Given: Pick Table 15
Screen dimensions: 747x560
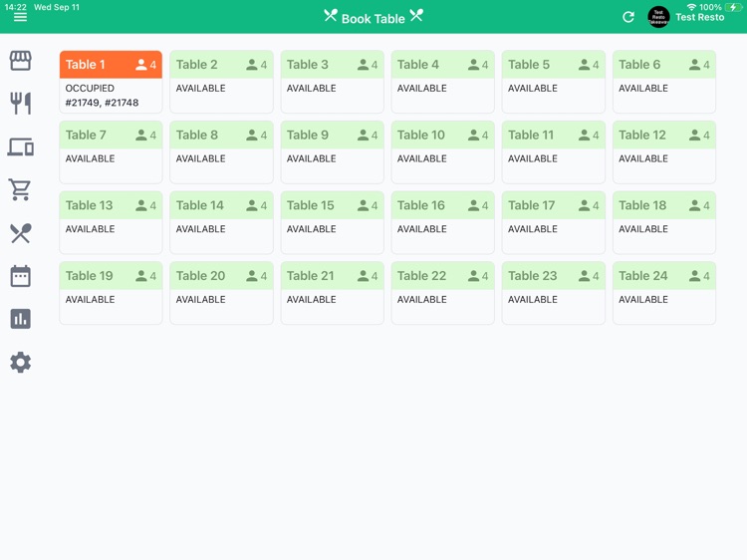Looking at the screenshot, I should click(332, 222).
